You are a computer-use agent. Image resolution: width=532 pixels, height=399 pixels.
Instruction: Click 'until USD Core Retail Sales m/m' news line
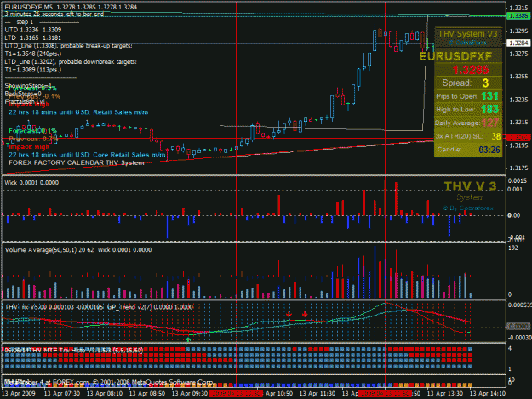click(87, 155)
